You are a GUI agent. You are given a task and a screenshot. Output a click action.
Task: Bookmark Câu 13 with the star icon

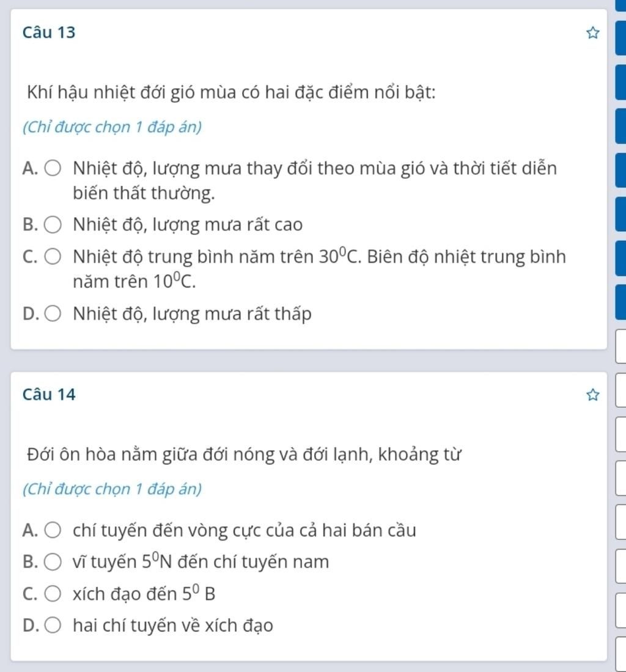click(x=592, y=32)
